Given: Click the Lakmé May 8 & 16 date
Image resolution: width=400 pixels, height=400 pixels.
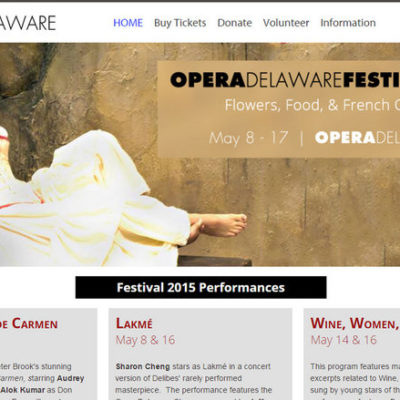Looking at the screenshot, I should coord(145,340).
